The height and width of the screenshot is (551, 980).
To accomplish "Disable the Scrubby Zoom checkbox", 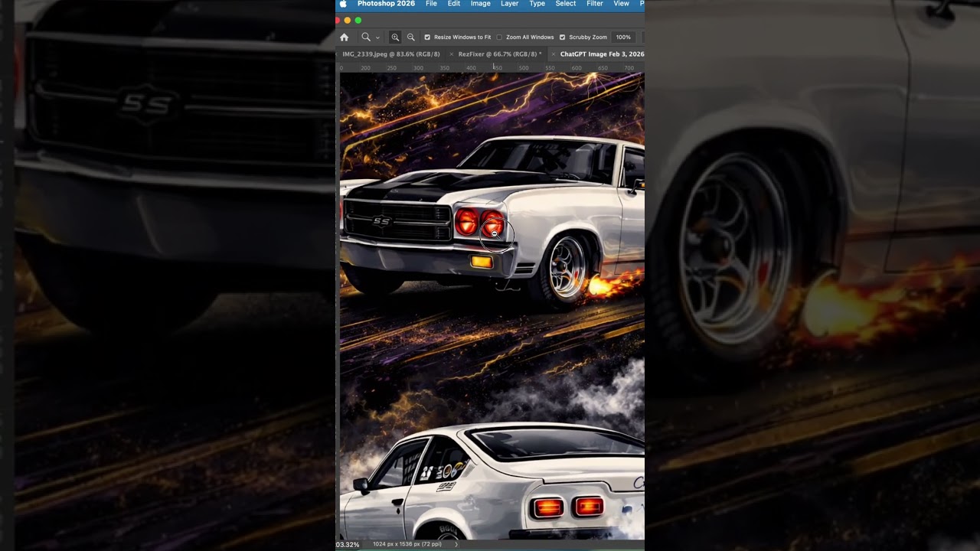I will click(x=562, y=37).
